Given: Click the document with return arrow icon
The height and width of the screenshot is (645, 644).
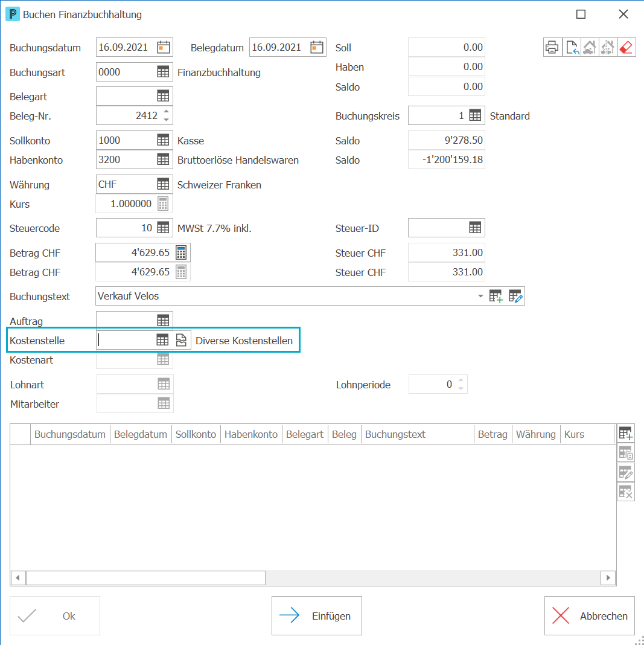Looking at the screenshot, I should 571,47.
